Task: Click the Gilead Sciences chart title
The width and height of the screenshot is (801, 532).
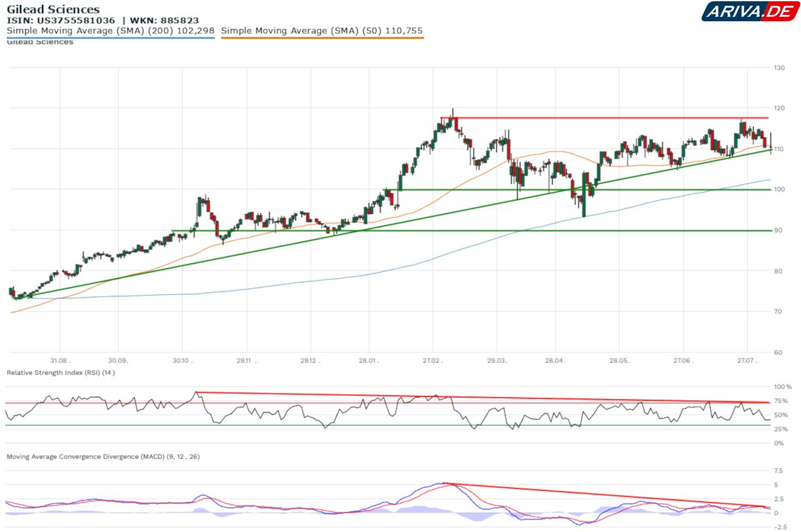Action: click(53, 9)
